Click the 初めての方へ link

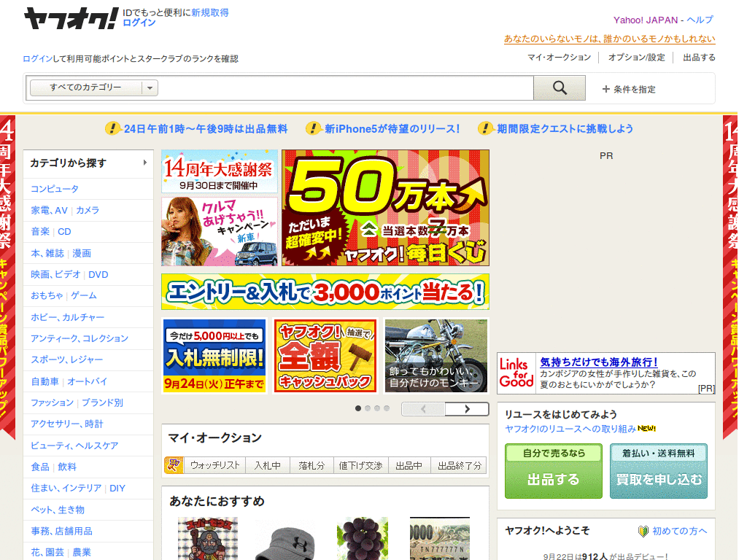(679, 531)
